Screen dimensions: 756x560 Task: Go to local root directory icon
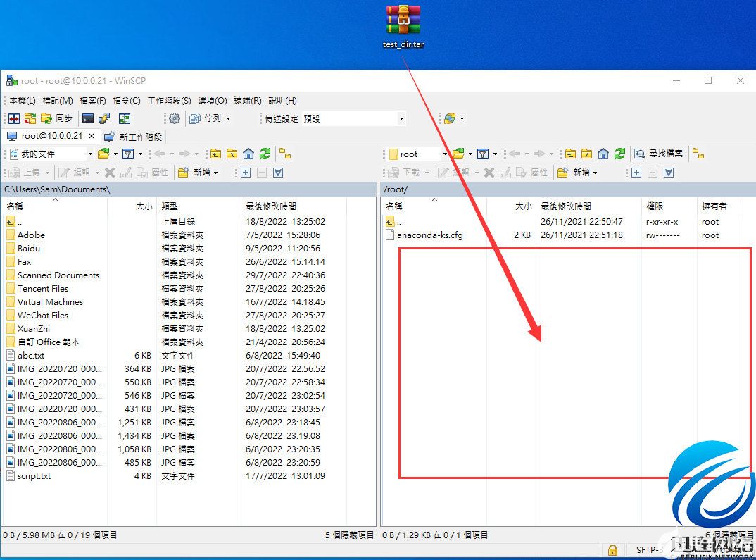point(232,154)
